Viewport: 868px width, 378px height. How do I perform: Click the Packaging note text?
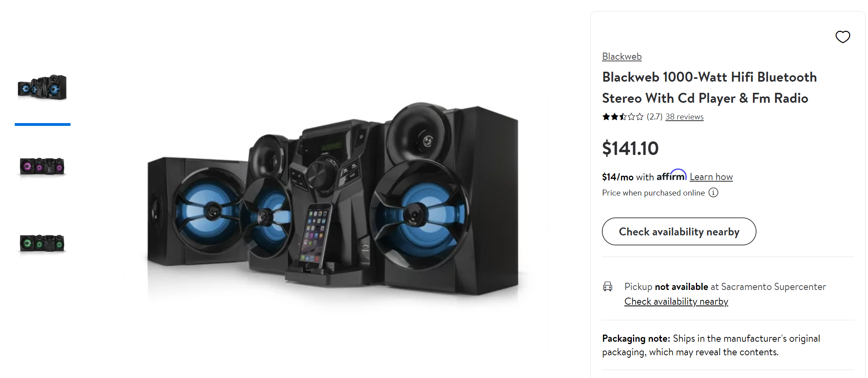[x=711, y=345]
